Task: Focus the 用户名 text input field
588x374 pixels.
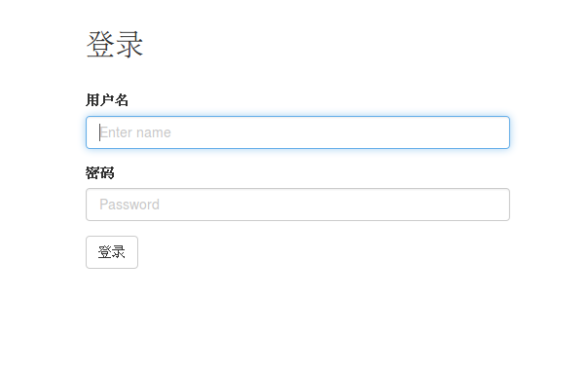Action: 298,132
